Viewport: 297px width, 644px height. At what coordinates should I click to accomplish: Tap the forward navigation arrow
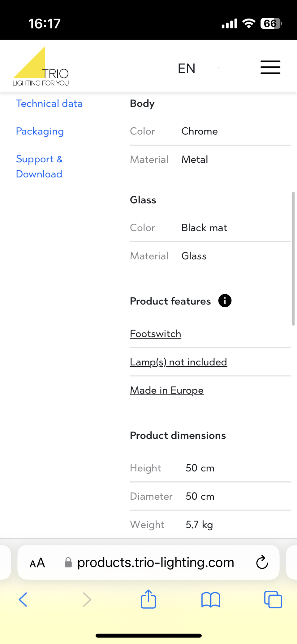point(87,599)
